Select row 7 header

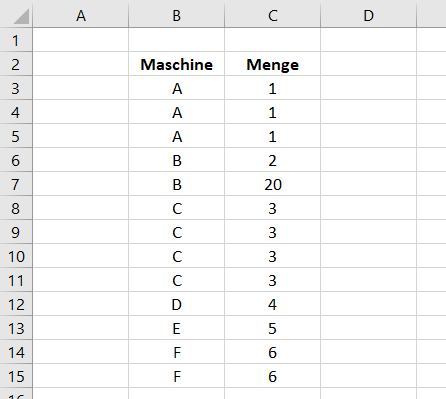[x=16, y=184]
